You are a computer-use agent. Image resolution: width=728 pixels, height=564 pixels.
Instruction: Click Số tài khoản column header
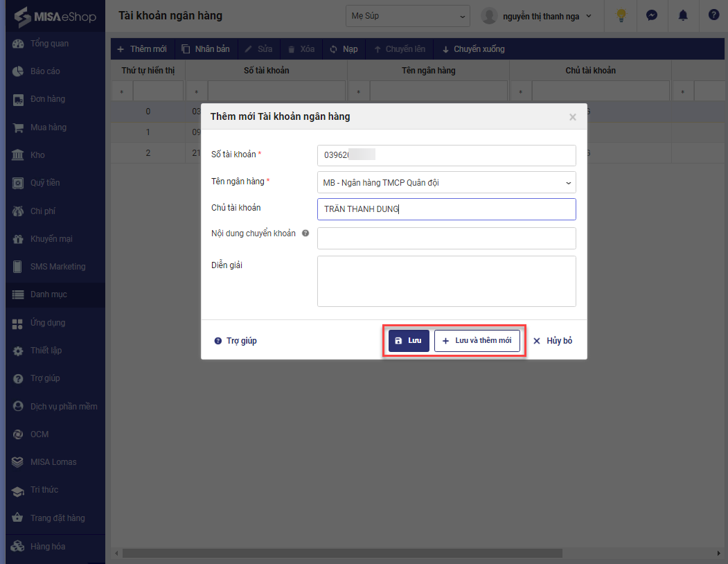pyautogui.click(x=267, y=71)
